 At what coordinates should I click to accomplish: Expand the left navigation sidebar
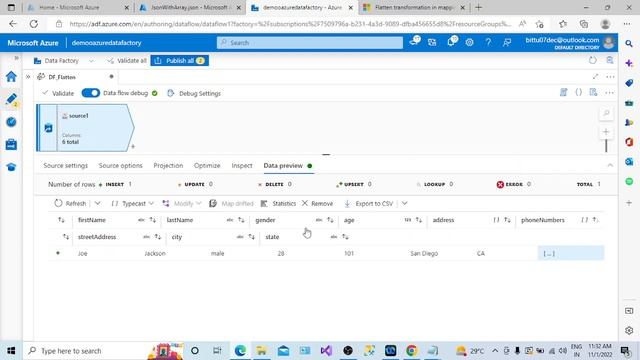click(16, 58)
